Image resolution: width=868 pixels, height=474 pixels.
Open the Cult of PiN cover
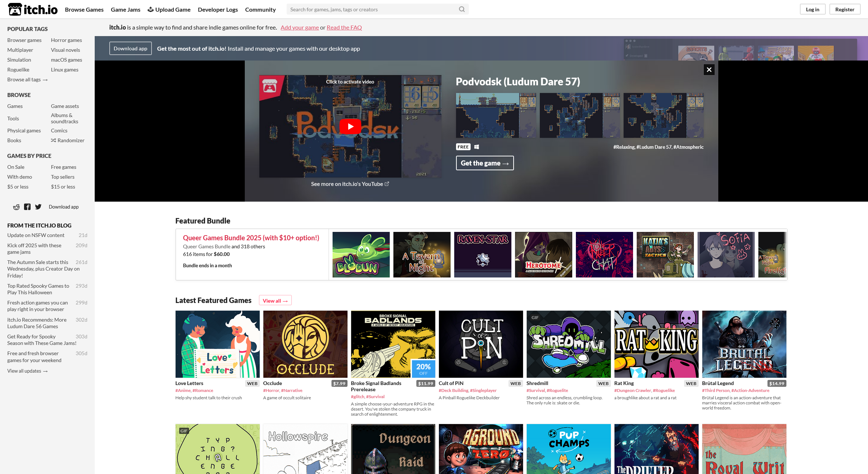coord(481,344)
